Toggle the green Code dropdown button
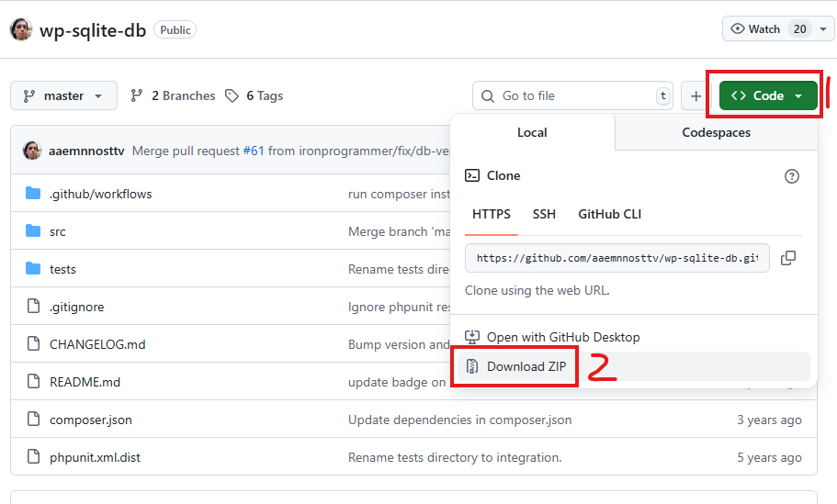The image size is (837, 504). [768, 96]
